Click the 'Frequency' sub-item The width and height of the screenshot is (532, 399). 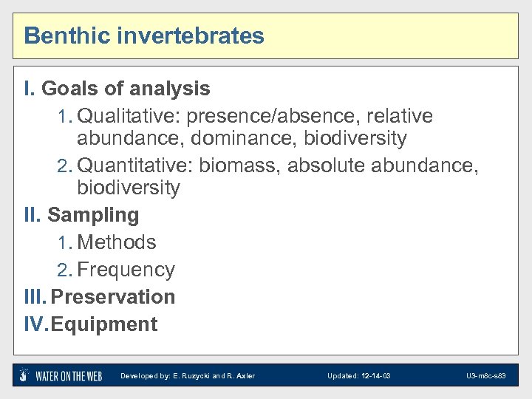click(126, 270)
